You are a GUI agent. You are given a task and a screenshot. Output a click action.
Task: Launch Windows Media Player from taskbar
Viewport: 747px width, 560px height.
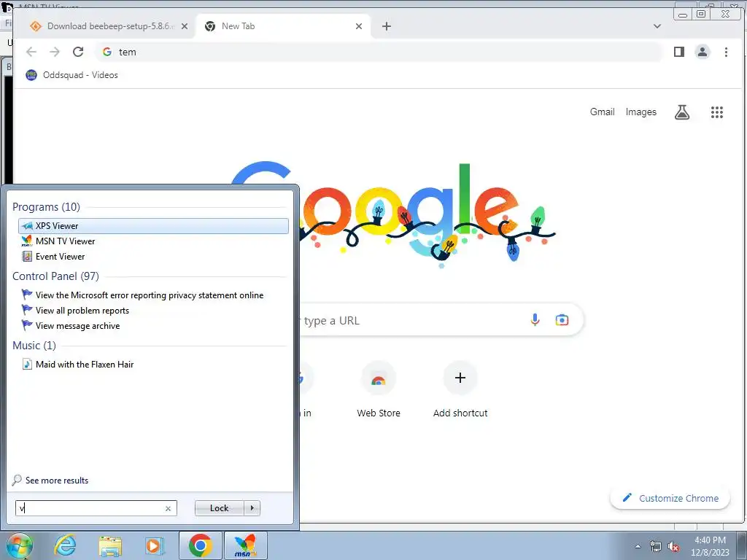click(155, 545)
